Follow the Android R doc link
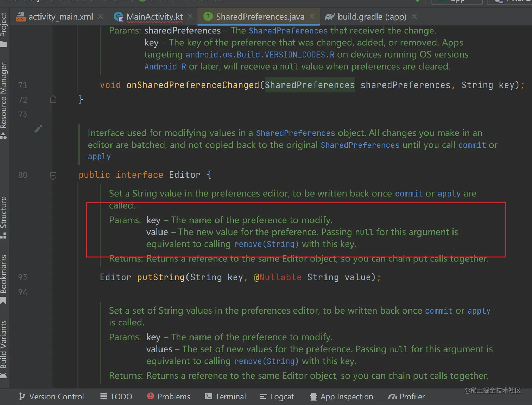Screen dimensions: 532x405 tap(165, 67)
